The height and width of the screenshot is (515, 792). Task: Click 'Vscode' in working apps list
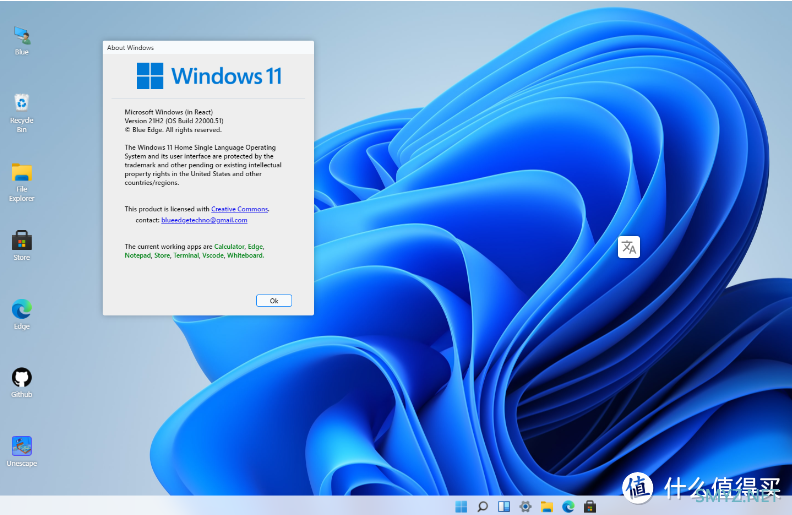pos(213,255)
